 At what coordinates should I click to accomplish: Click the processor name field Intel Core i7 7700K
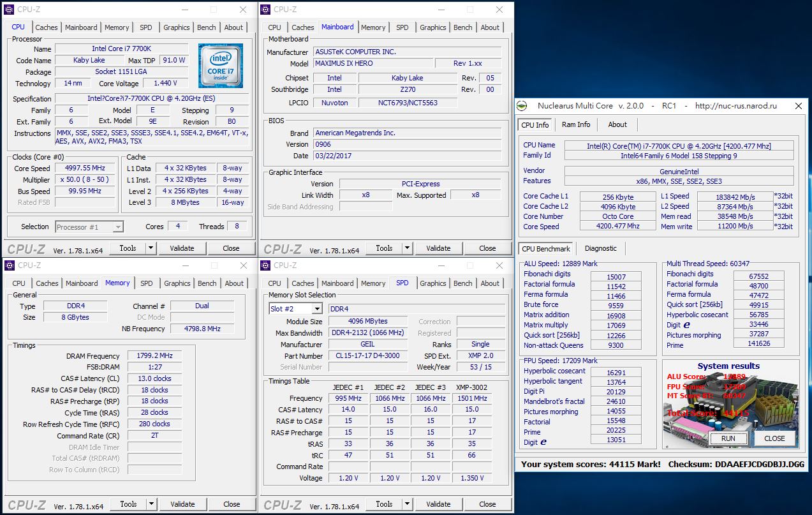click(x=121, y=49)
